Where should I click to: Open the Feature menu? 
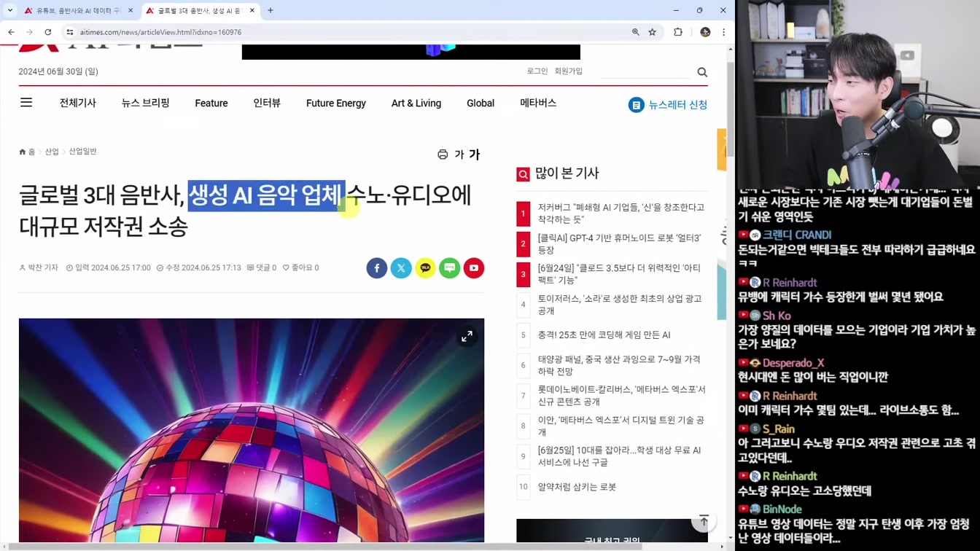[x=211, y=103]
